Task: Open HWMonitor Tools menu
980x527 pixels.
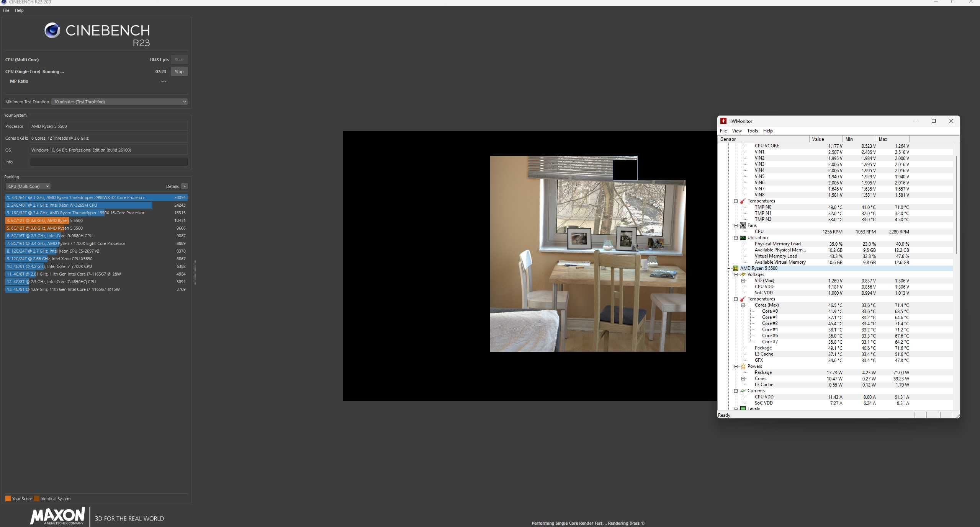Action: click(753, 131)
